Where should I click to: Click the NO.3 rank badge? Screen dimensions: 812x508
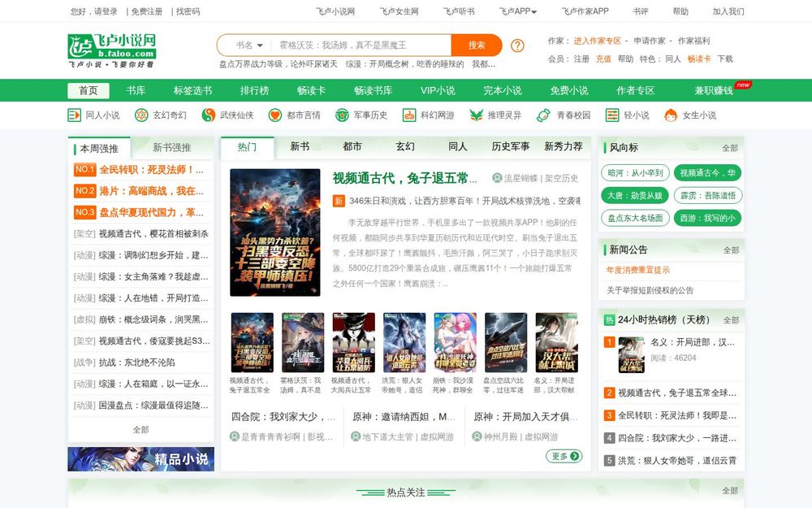click(85, 212)
